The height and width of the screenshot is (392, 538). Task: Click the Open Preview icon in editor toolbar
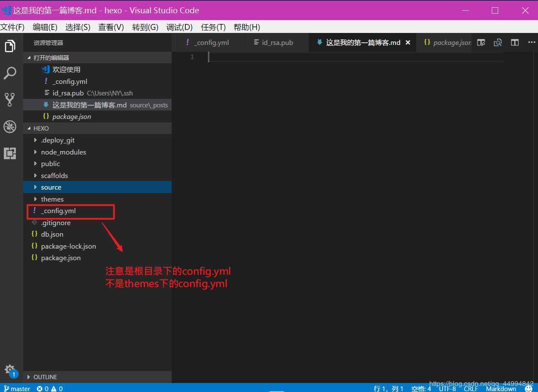coord(498,42)
